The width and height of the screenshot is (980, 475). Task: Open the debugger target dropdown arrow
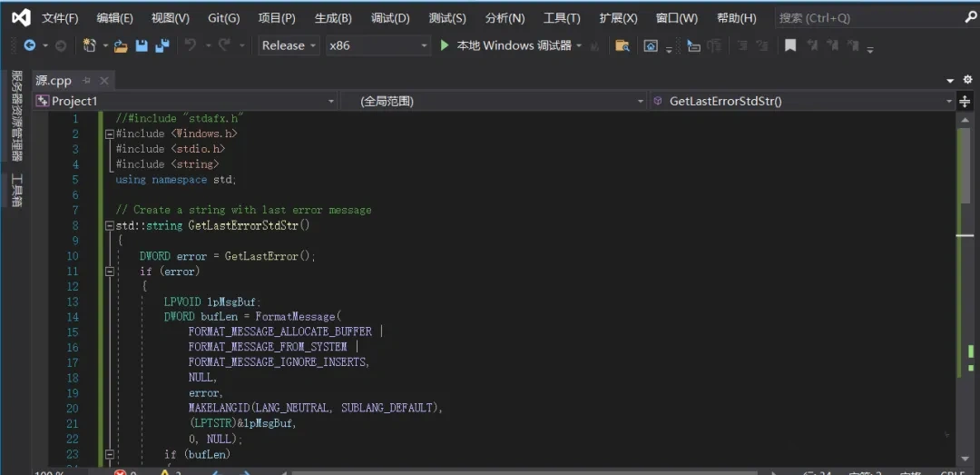click(x=579, y=45)
